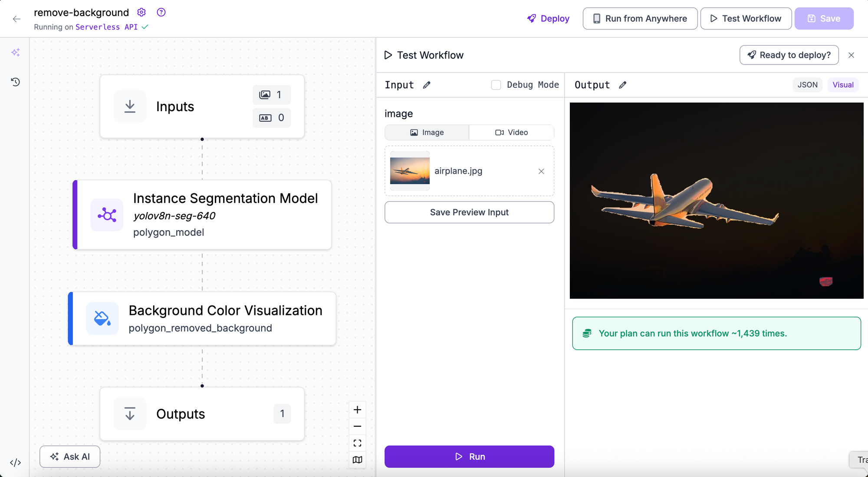Screen dimensions: 868x477
Task: Click the Save Preview Input button
Action: point(469,212)
